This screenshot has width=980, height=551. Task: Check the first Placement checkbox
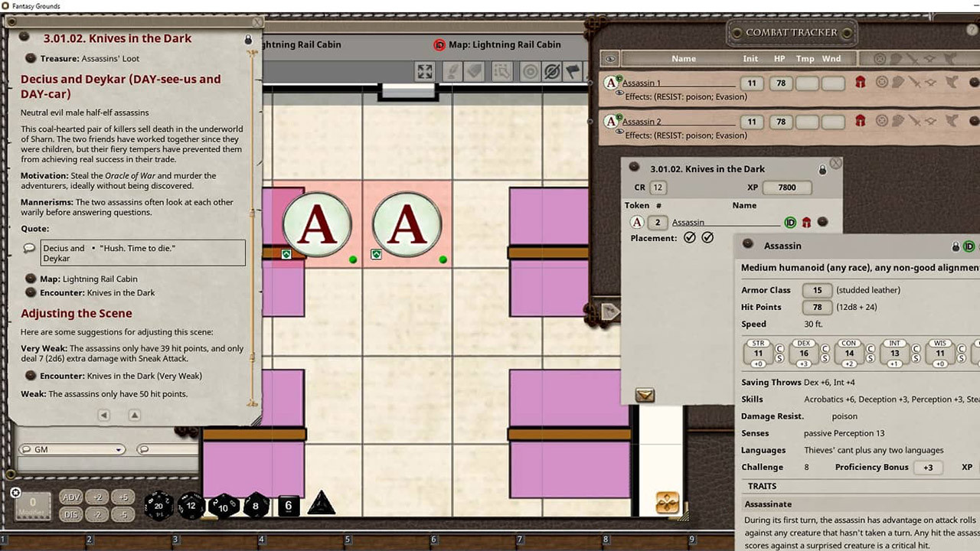point(689,237)
